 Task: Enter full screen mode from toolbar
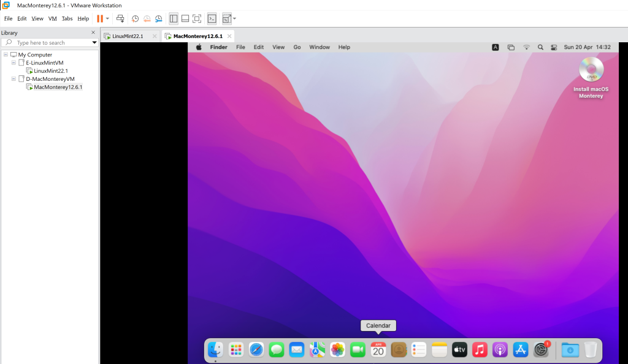197,18
